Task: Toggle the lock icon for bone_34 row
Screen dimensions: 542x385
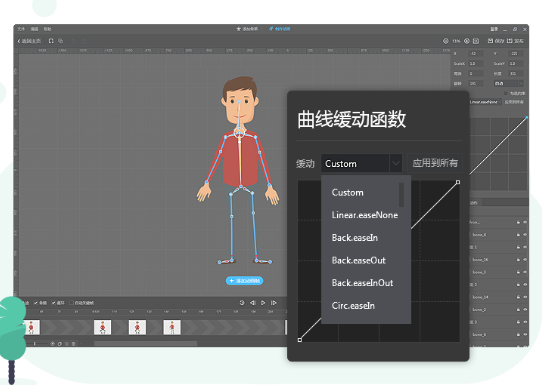Action: point(518,297)
